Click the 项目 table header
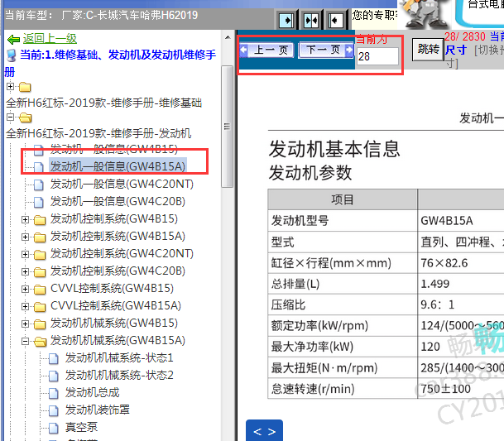The width and height of the screenshot is (504, 441). pos(343,199)
